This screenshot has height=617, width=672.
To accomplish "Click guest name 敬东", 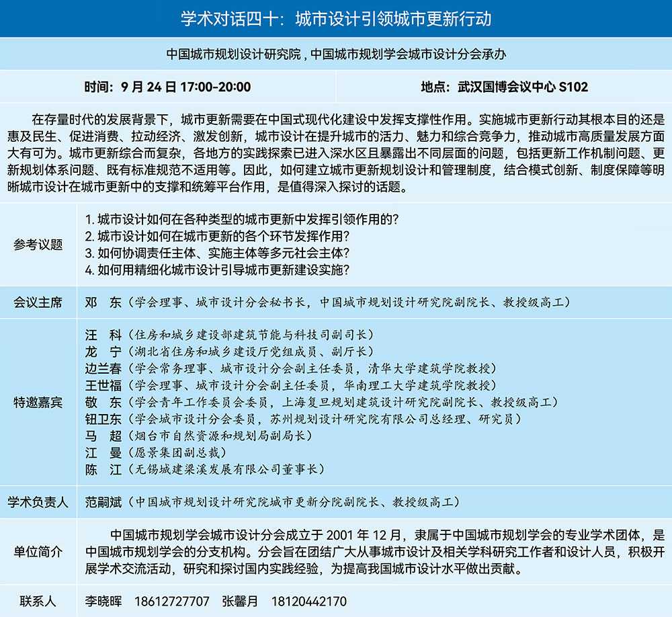I will pyautogui.click(x=103, y=402).
